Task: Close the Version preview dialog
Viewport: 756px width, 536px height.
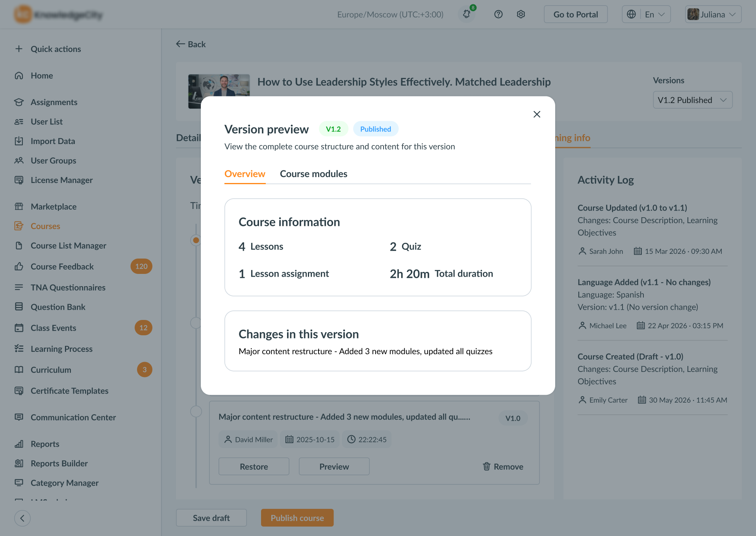Action: click(537, 114)
